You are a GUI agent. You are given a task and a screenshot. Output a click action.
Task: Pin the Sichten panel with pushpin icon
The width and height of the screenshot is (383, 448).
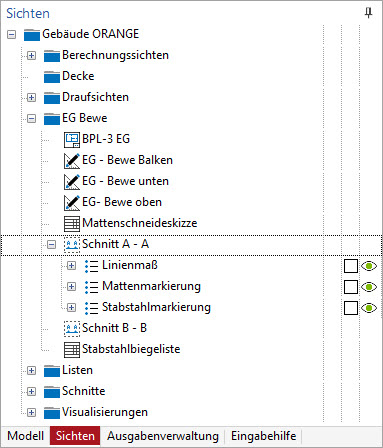coord(368,13)
